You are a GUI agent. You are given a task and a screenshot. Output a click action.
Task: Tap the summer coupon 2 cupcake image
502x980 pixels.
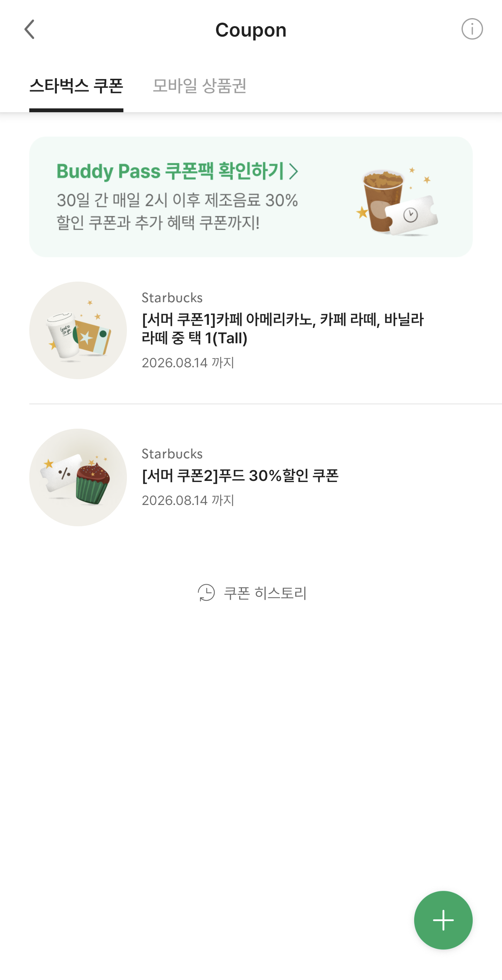tap(78, 477)
